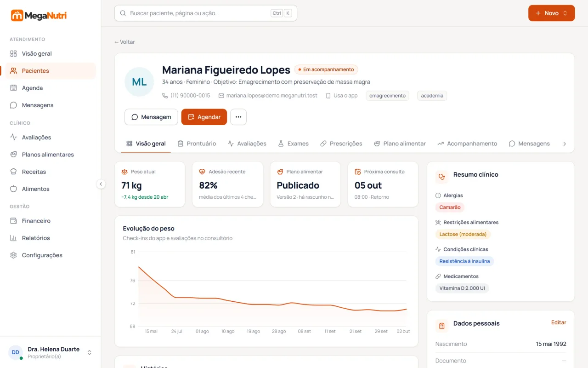Click the email envelope icon
Viewport: 588px width, 368px height.
click(221, 96)
